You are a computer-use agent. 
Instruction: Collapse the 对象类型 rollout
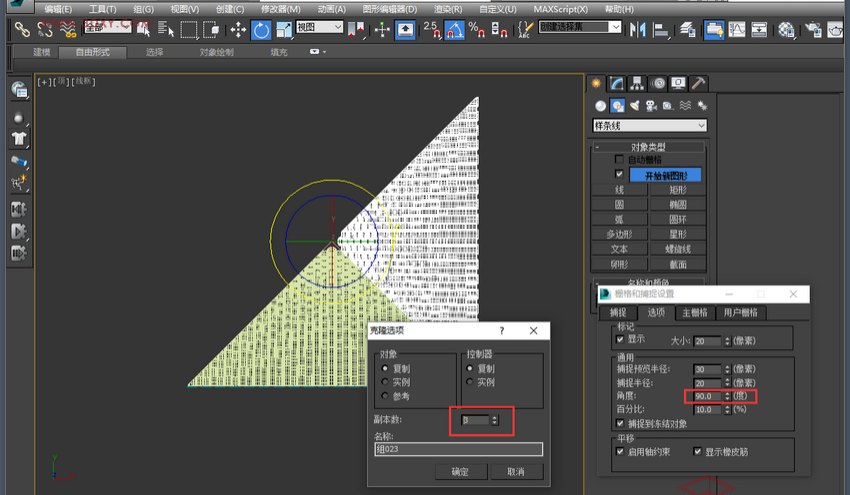click(x=648, y=147)
